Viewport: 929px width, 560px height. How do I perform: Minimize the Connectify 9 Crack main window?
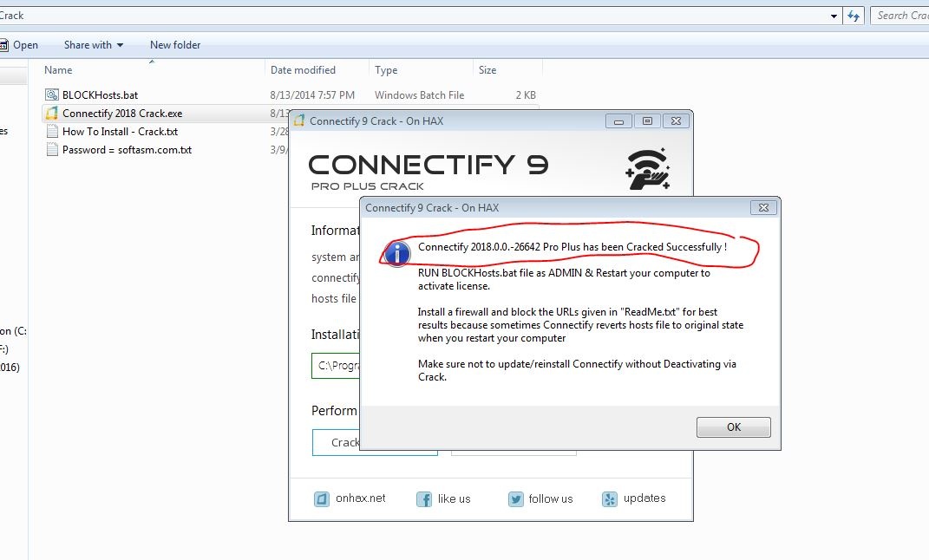tap(618, 121)
